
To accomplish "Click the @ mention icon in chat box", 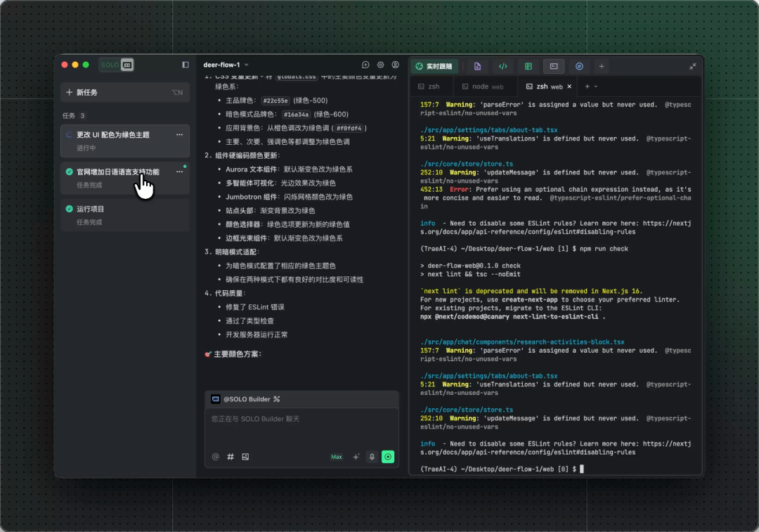I will coord(216,457).
